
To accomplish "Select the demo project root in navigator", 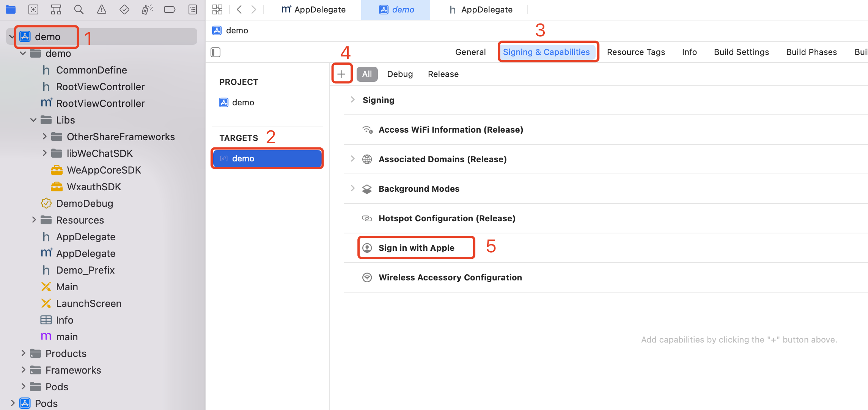I will [x=102, y=37].
